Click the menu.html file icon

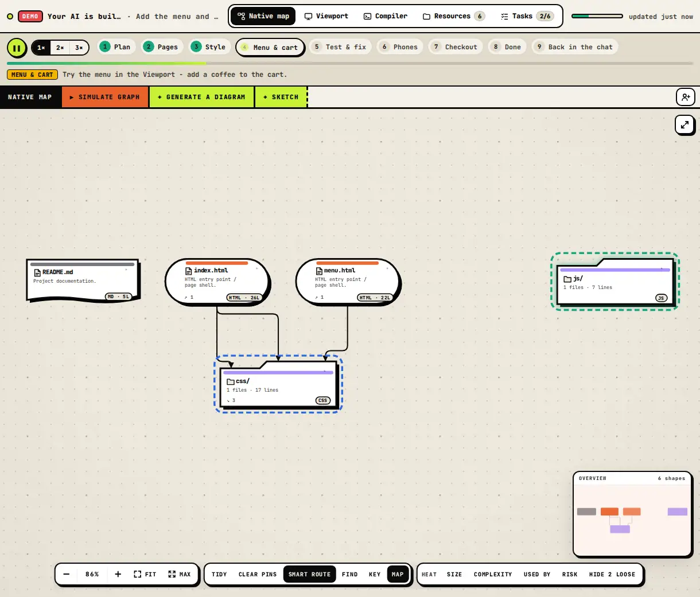[319, 271]
